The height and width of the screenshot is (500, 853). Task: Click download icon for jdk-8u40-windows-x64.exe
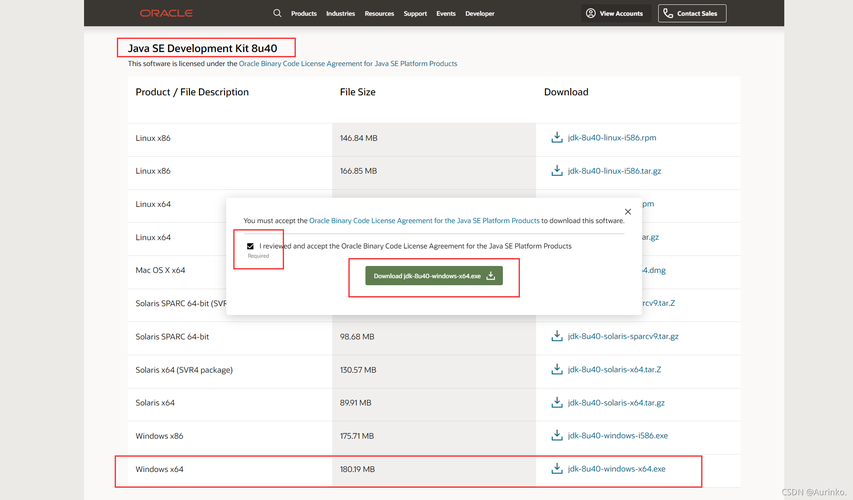coord(557,468)
